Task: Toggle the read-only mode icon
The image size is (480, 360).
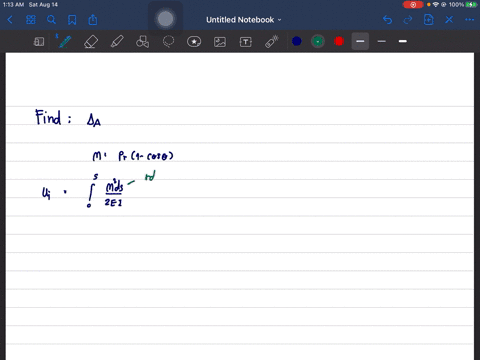Action: click(x=39, y=42)
